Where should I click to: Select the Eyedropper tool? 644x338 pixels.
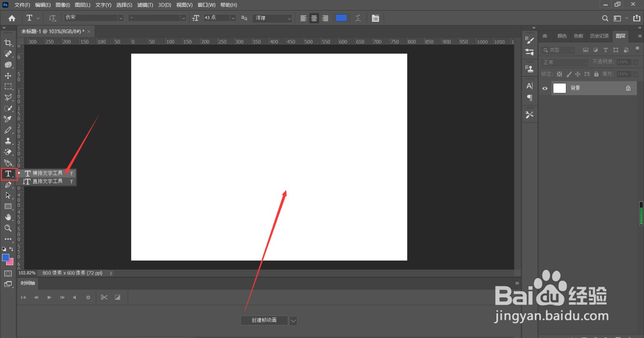click(x=8, y=119)
